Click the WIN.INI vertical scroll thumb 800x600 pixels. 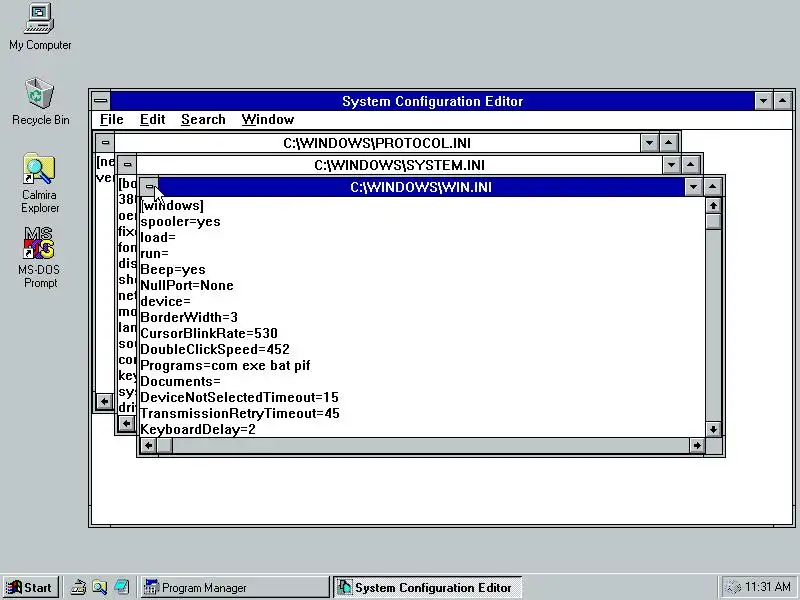[x=713, y=221]
